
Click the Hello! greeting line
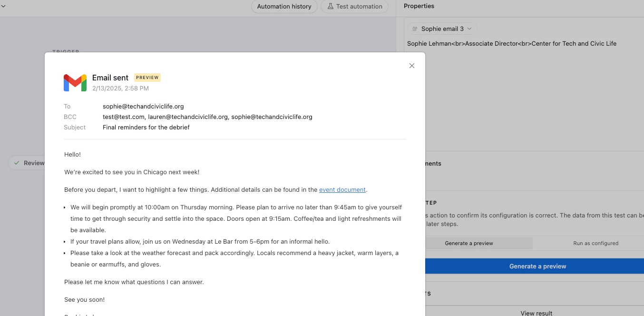pos(72,154)
